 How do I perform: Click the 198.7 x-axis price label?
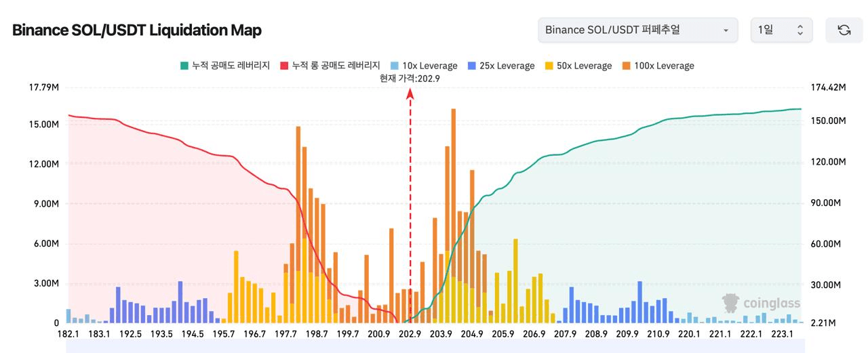point(317,334)
